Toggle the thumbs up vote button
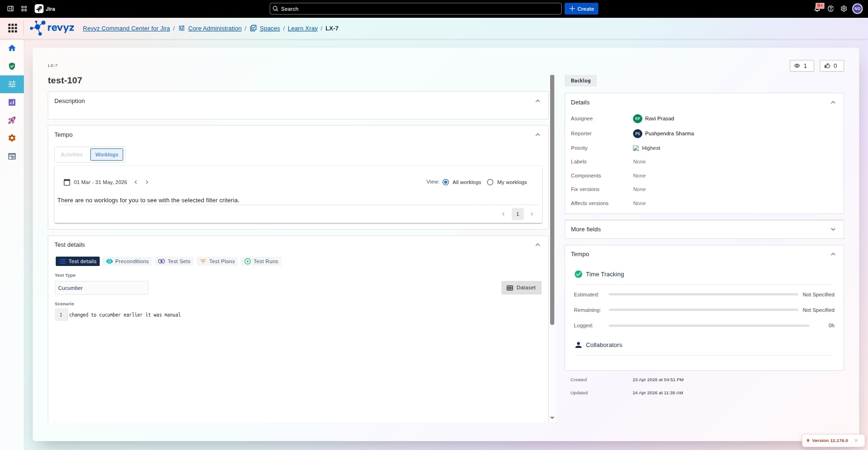 coord(831,66)
